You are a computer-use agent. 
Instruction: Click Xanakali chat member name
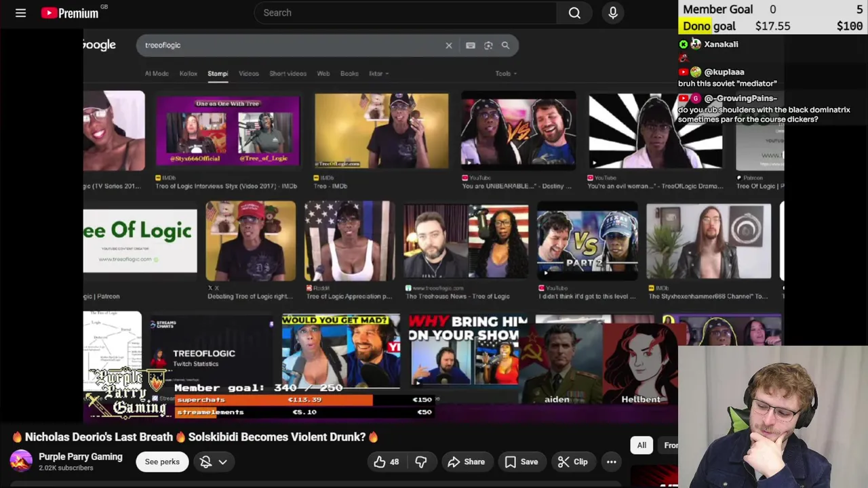point(721,44)
